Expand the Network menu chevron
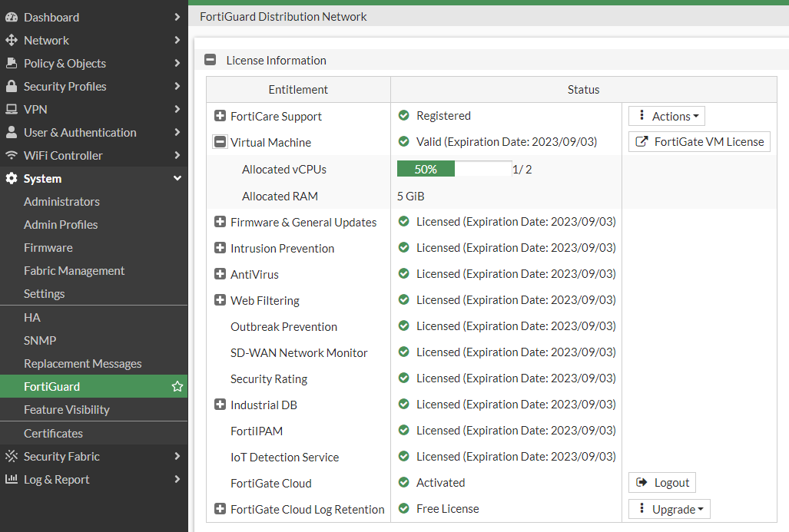This screenshot has width=789, height=532. click(177, 40)
